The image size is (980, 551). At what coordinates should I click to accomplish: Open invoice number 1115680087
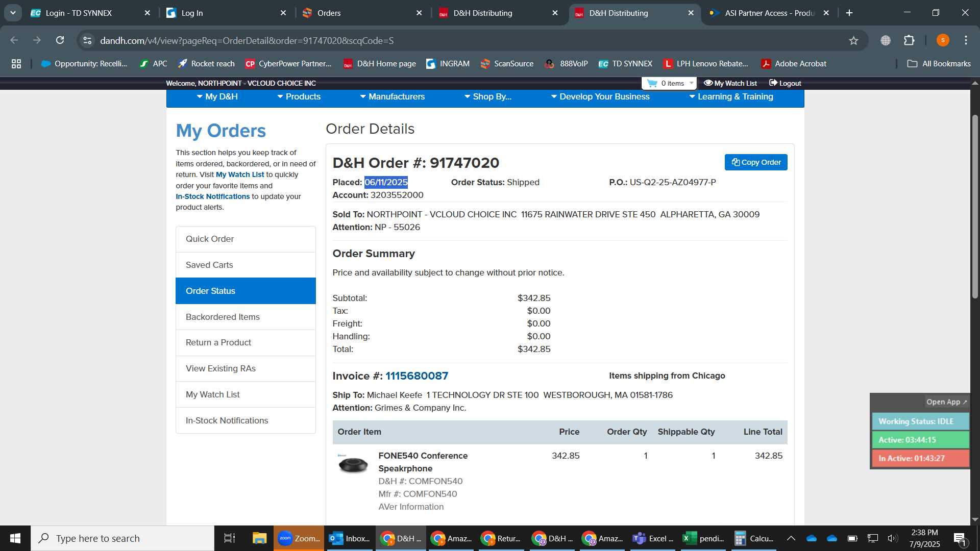[x=416, y=376]
